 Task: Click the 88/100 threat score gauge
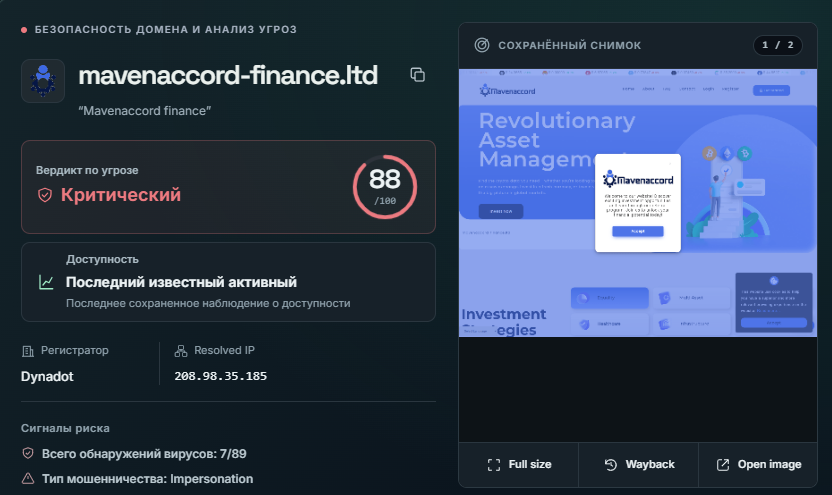click(385, 187)
